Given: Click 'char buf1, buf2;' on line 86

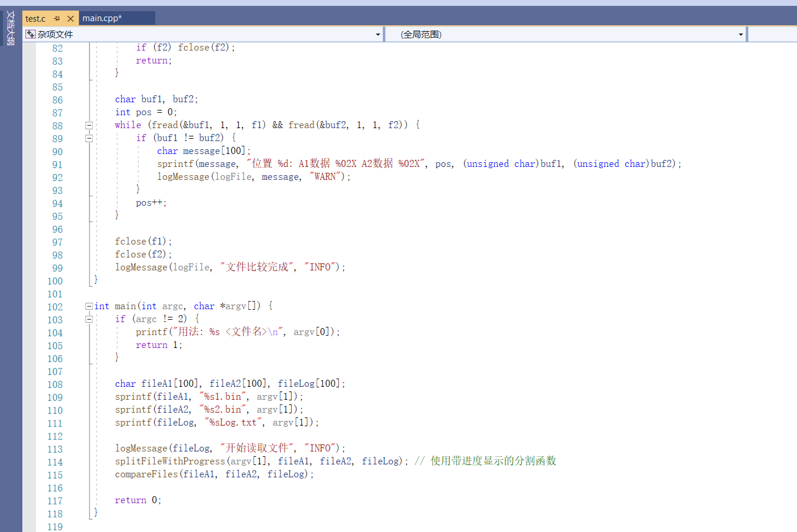Looking at the screenshot, I should pos(156,99).
